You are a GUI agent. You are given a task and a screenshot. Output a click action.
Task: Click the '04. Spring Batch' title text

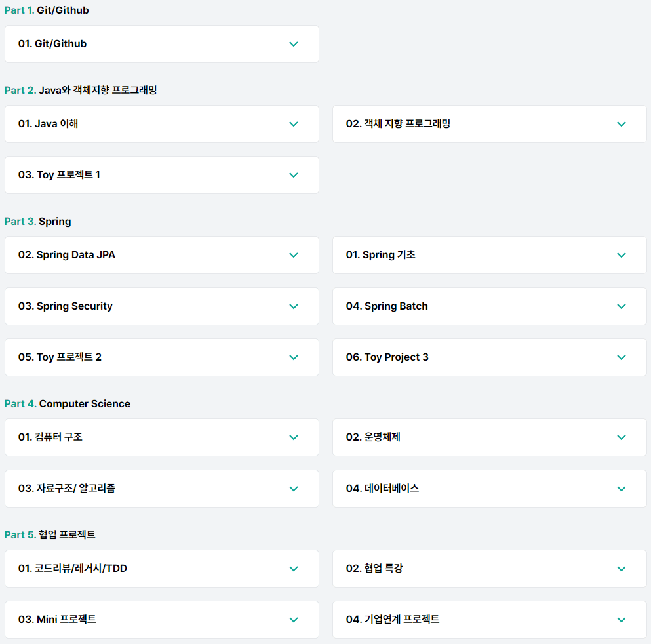pyautogui.click(x=387, y=306)
